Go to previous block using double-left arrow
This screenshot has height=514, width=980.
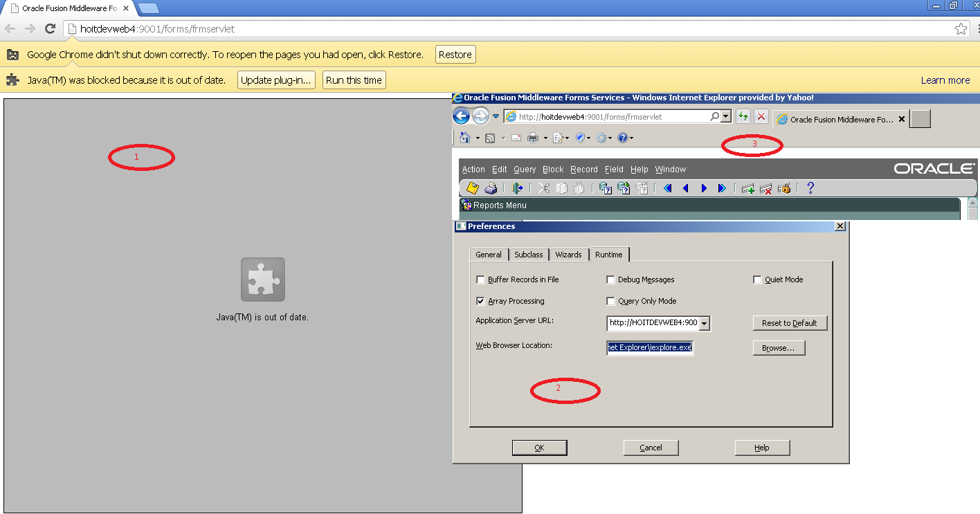(668, 188)
